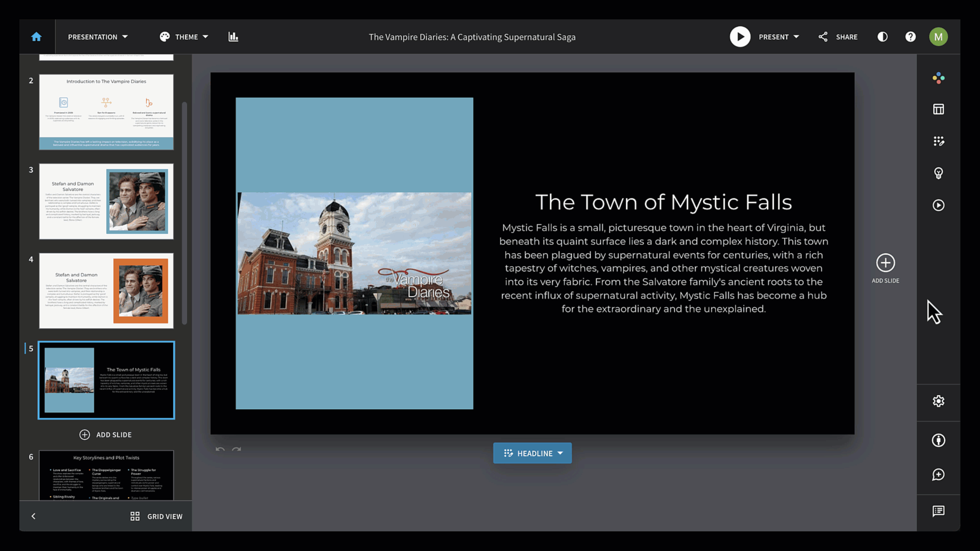Toggle the dark mode contrast icon
Screen dimensions: 980x551
[x=883, y=37]
